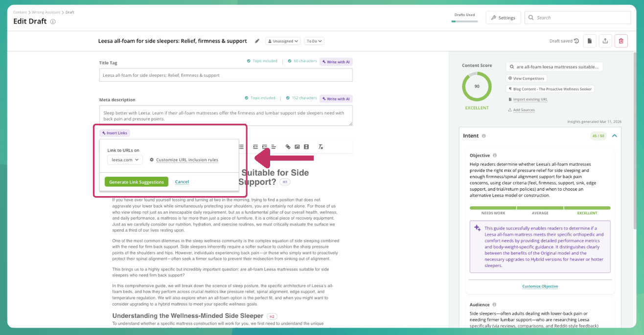Click Customize Objective link

click(540, 286)
